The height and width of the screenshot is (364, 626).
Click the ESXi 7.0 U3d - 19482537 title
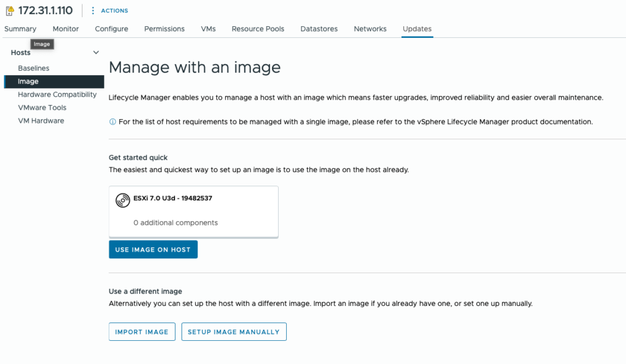[173, 198]
